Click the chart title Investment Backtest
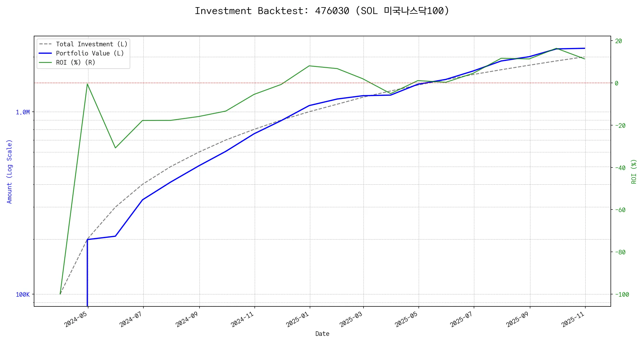Screen dimensions: 644x343 click(x=322, y=11)
